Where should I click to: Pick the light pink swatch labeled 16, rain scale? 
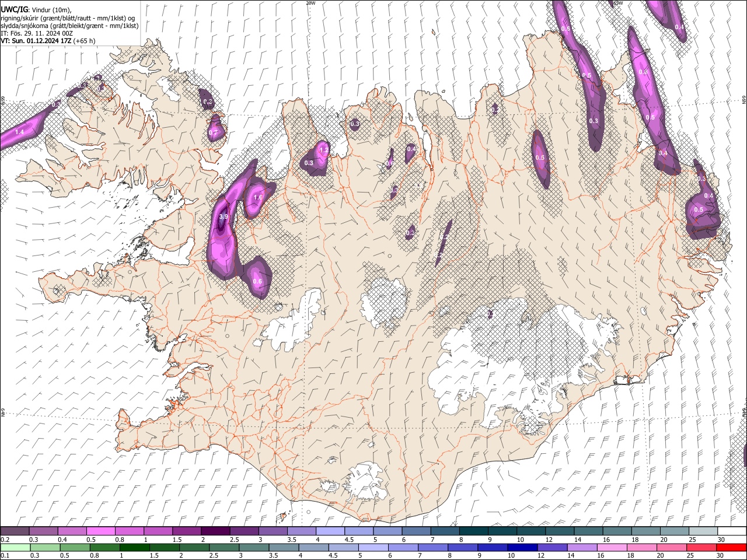612,547
